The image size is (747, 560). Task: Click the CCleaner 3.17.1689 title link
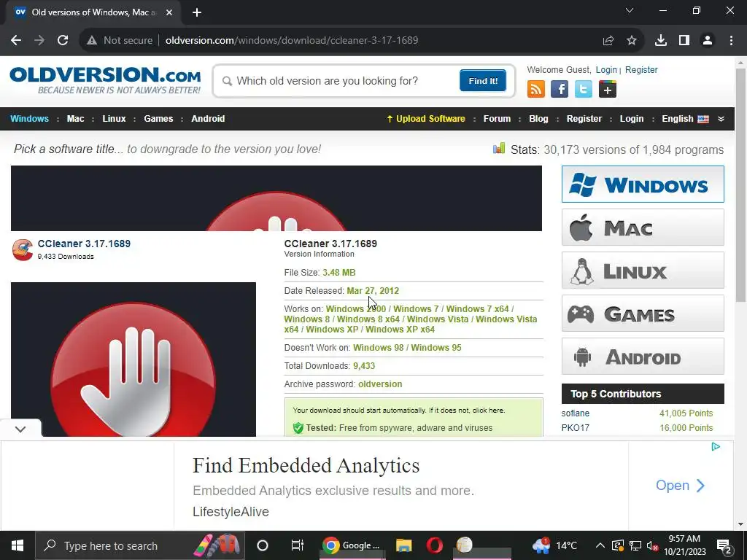(84, 244)
